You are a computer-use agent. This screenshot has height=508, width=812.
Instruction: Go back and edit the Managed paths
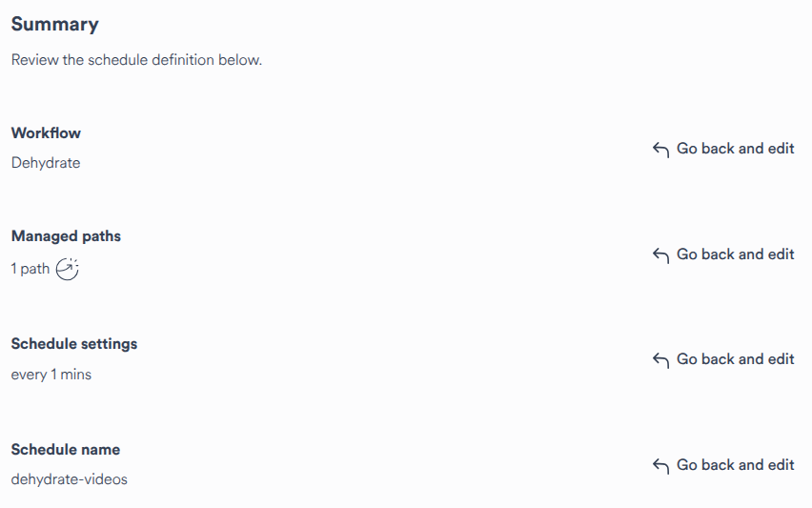tap(735, 254)
